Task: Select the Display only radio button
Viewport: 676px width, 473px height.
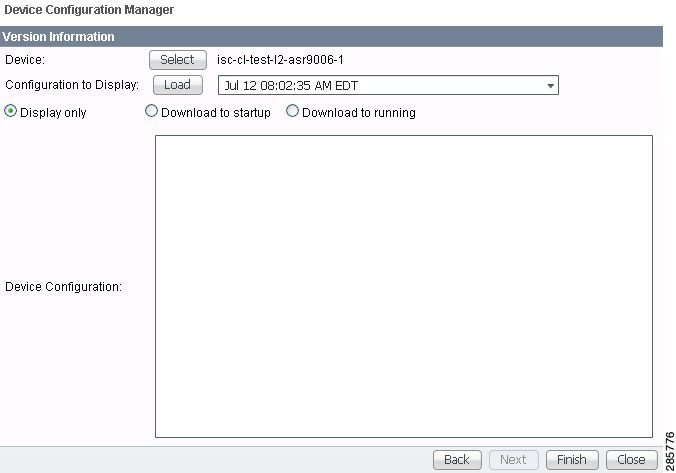Action: (11, 112)
